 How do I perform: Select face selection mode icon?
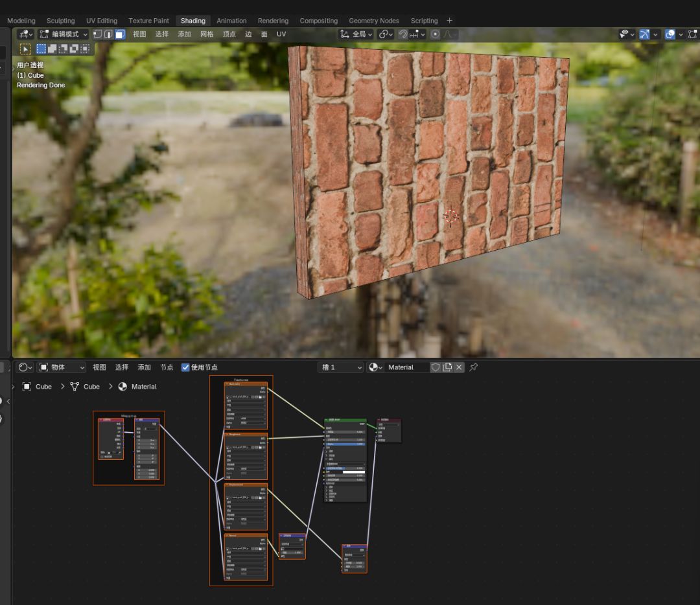(x=119, y=34)
